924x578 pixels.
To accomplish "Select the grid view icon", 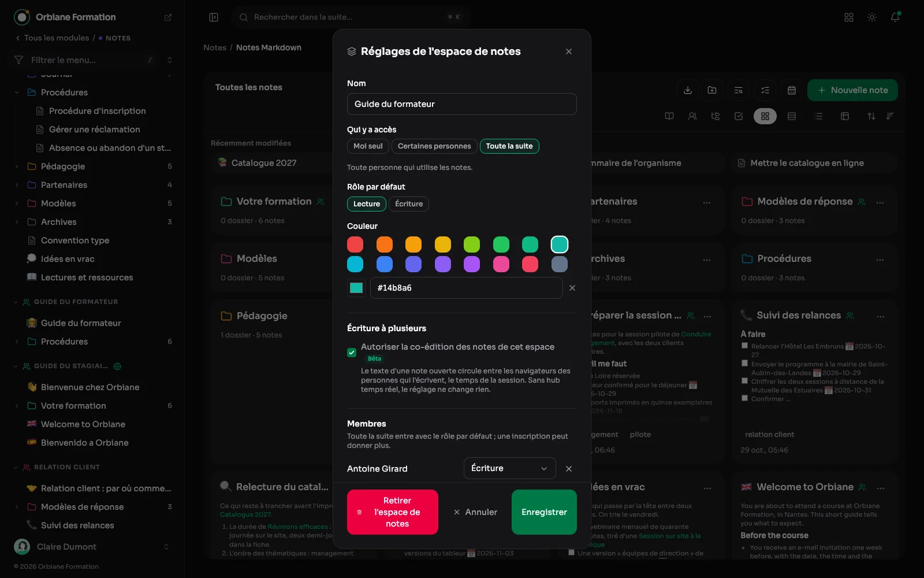I will [765, 116].
